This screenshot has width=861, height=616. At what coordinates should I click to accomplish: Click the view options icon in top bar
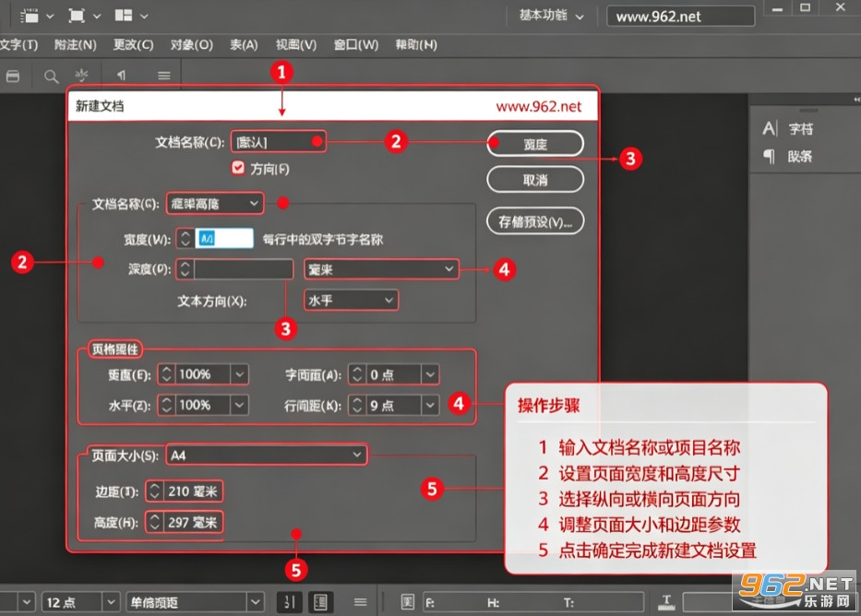30,16
